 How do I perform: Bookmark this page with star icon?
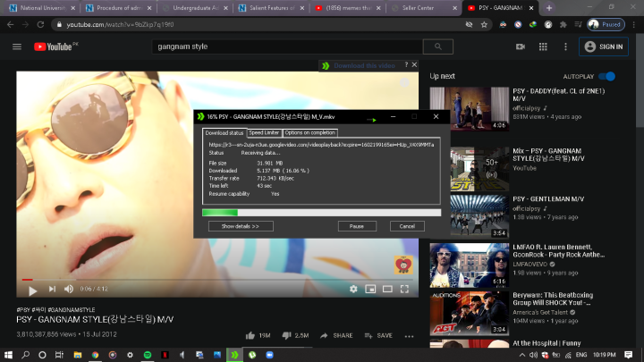pos(484,25)
